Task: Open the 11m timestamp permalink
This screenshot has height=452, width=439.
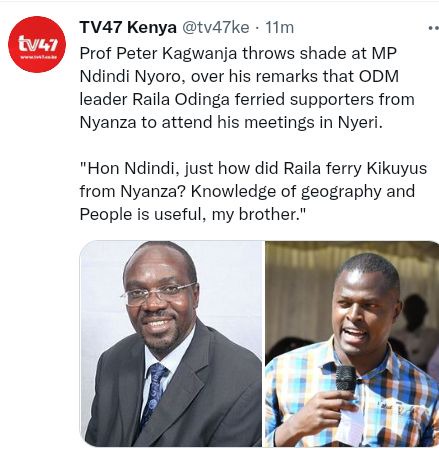Action: (x=279, y=27)
